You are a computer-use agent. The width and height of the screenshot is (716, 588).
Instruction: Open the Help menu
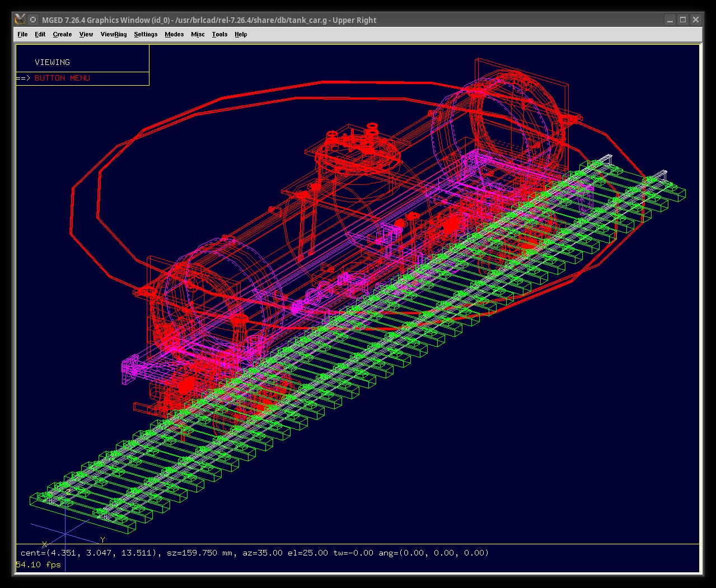click(x=241, y=34)
